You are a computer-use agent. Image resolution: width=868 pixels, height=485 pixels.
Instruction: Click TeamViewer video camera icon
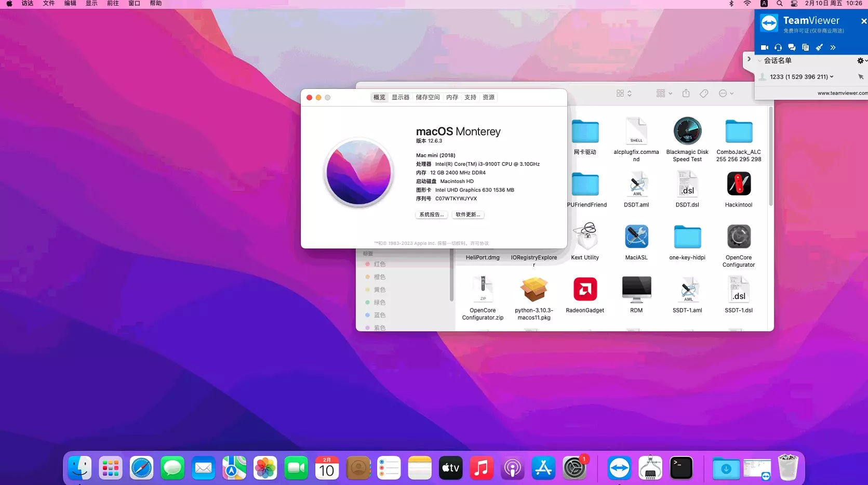[x=764, y=47]
